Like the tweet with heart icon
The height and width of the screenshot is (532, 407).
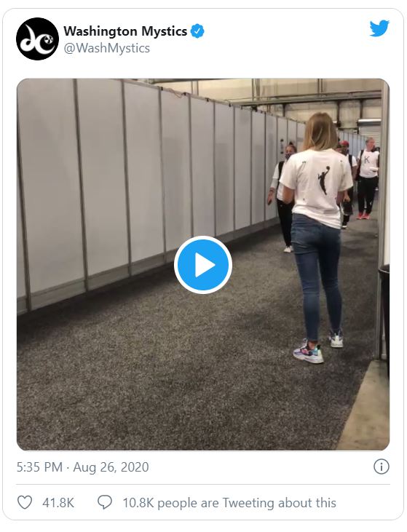(x=25, y=502)
